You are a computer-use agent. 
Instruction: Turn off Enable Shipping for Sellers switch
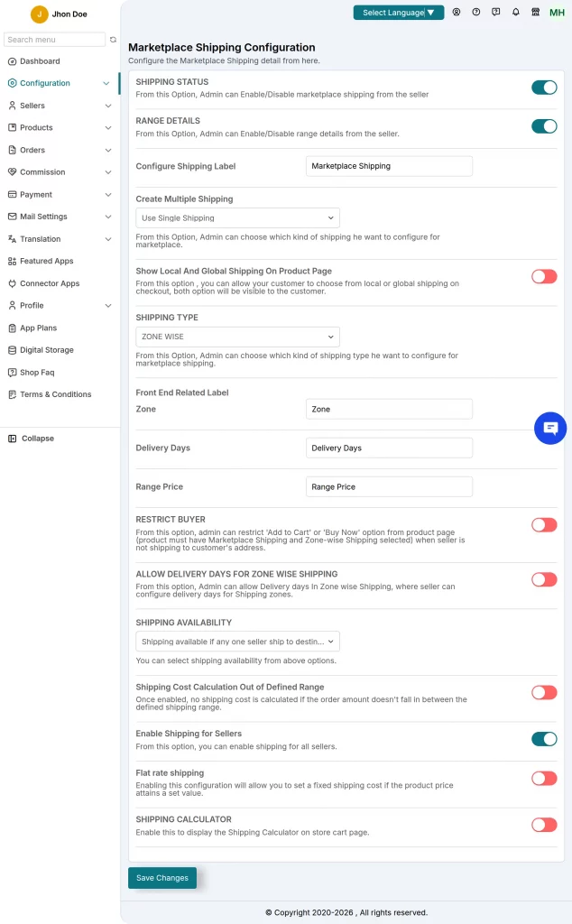(x=544, y=739)
